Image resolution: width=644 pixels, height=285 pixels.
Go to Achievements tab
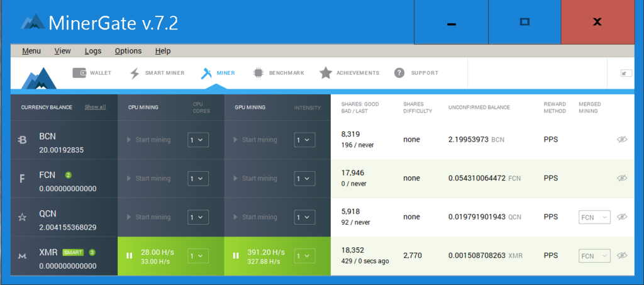pos(349,73)
